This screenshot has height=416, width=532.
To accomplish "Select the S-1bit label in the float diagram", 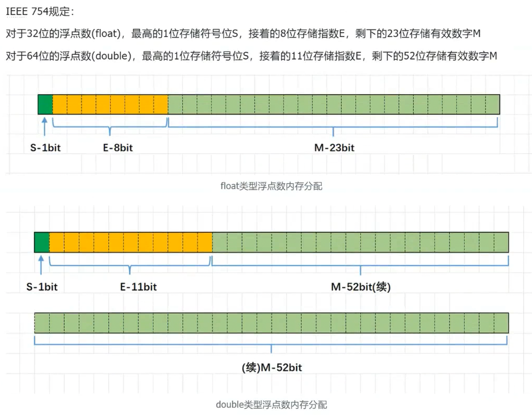I will (x=45, y=148).
